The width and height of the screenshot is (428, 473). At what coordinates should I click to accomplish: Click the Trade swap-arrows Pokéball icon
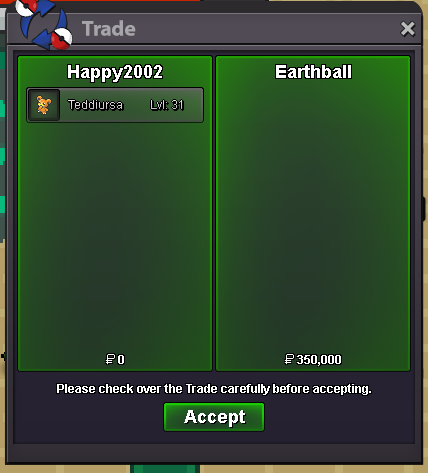44,24
